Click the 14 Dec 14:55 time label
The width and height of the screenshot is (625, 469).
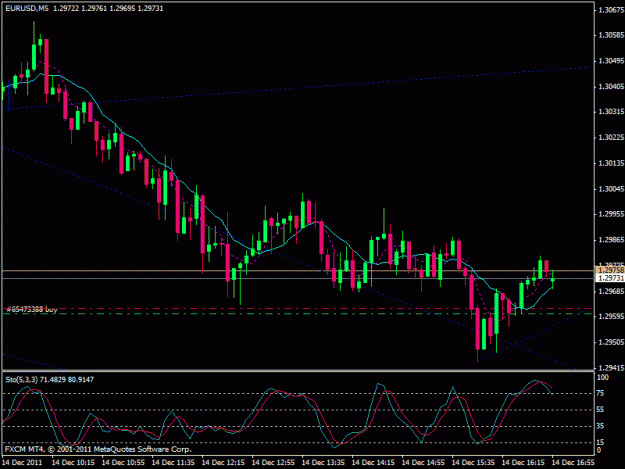[x=423, y=463]
